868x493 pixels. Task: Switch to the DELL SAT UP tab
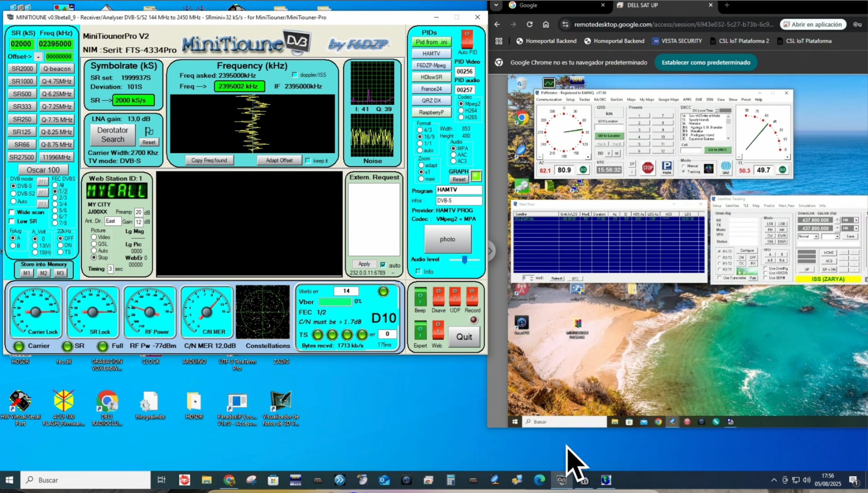[x=664, y=5]
